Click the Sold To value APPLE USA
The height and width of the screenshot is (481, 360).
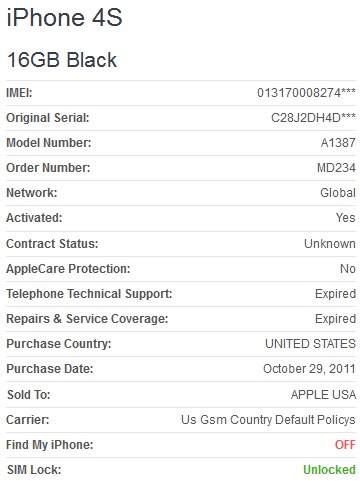click(323, 395)
